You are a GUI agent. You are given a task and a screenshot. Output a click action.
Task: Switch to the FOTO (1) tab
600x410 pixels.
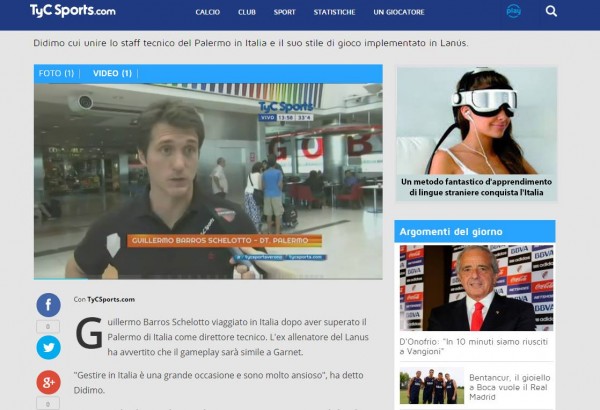tap(57, 74)
